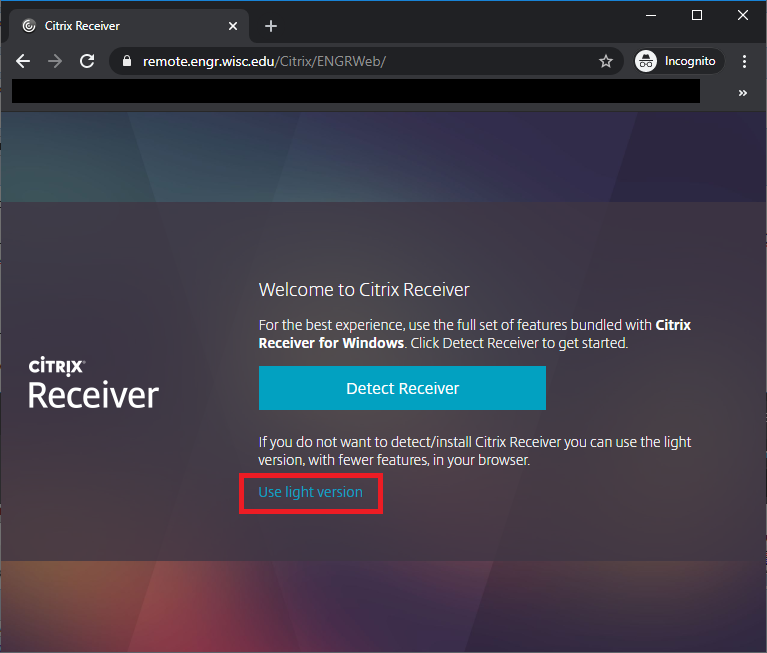
Task: Bookmark this page with the star icon
Action: pos(606,61)
